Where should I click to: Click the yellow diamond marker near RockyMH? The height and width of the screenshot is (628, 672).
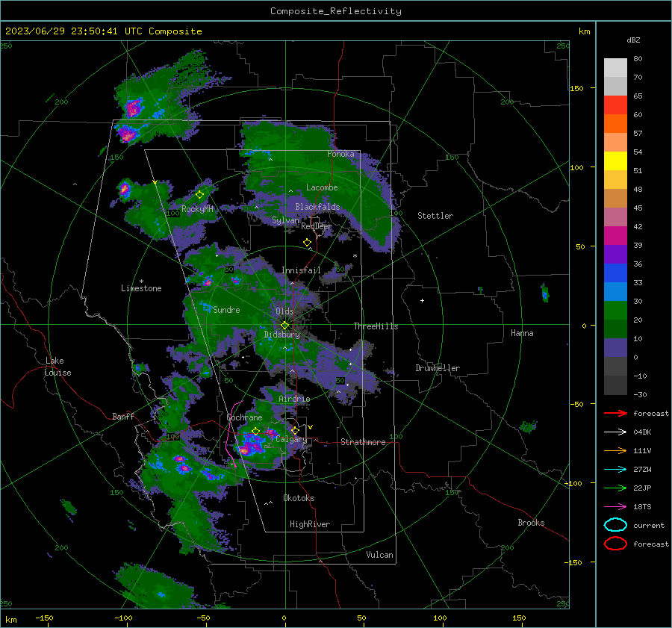coord(199,195)
